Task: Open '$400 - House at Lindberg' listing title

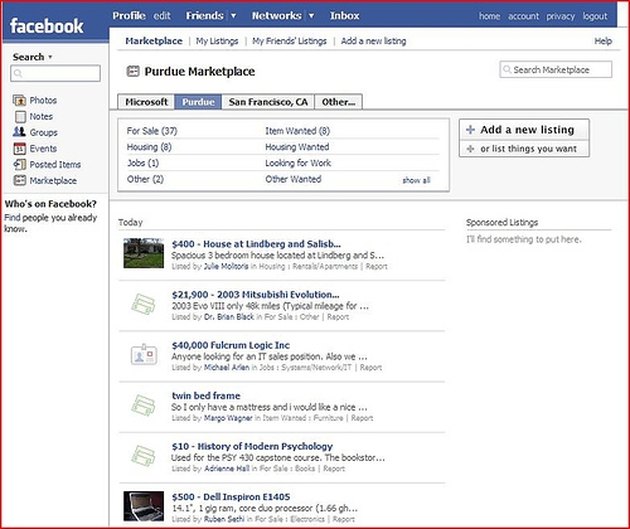Action: [x=256, y=244]
